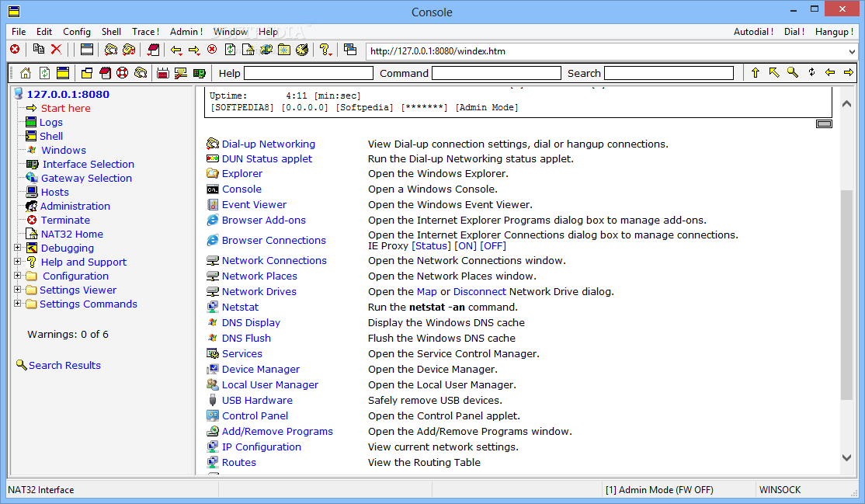This screenshot has height=504, width=865.
Task: Click the diagonal up-left arrow icon
Action: pos(774,72)
